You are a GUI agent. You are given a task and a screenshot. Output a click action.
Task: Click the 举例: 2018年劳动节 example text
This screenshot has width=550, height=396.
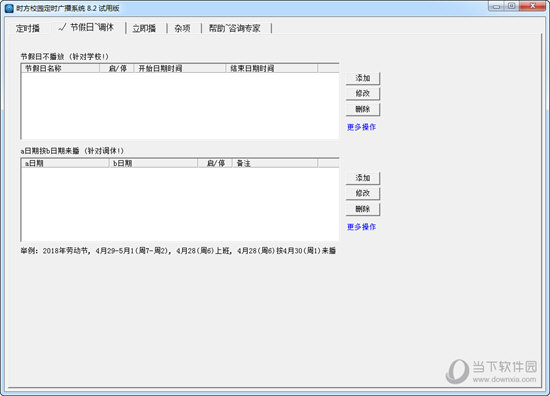point(178,251)
